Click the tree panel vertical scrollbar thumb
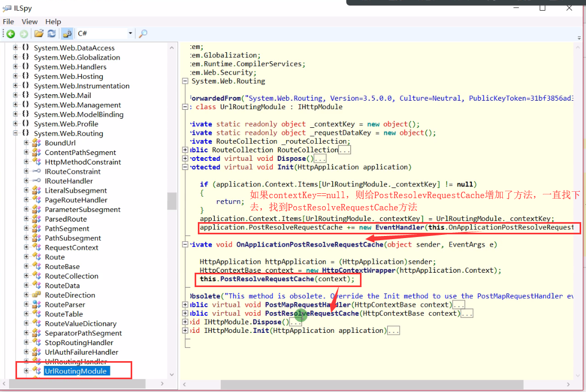This screenshot has width=586, height=392. (172, 201)
